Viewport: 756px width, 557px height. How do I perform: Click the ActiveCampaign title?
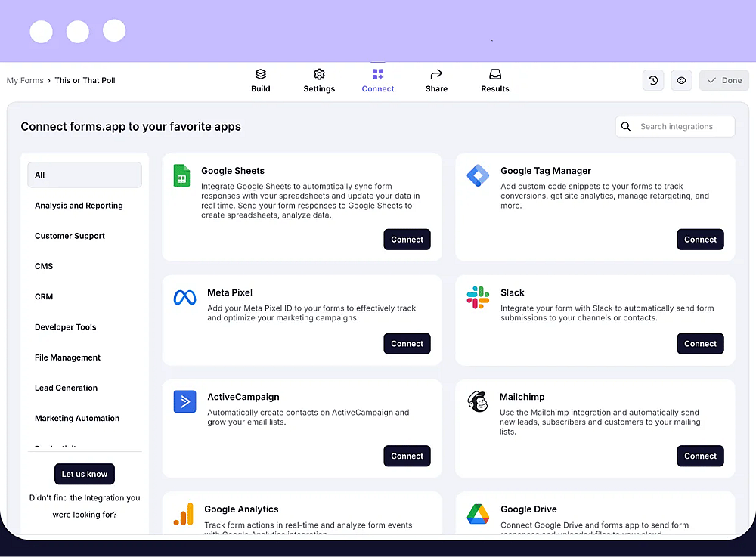(243, 397)
